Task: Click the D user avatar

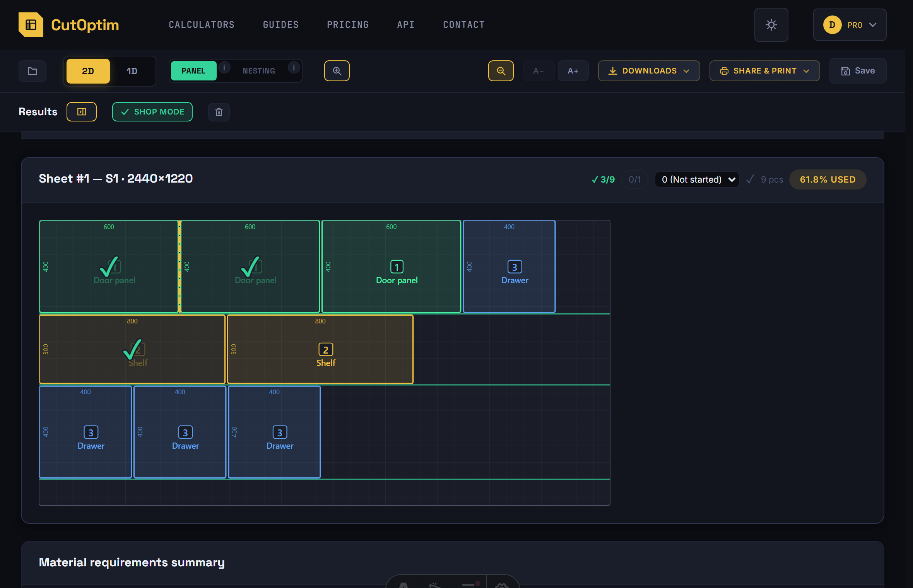Action: coord(832,25)
